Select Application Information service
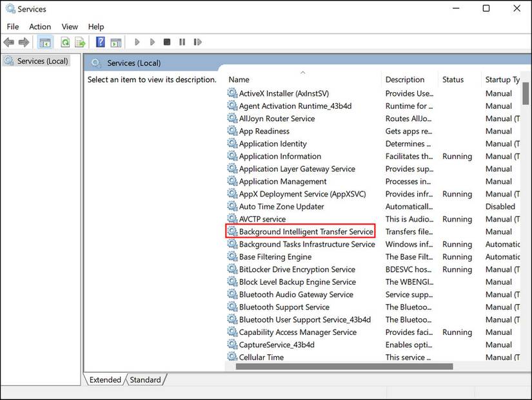Image resolution: width=532 pixels, height=400 pixels. (280, 156)
